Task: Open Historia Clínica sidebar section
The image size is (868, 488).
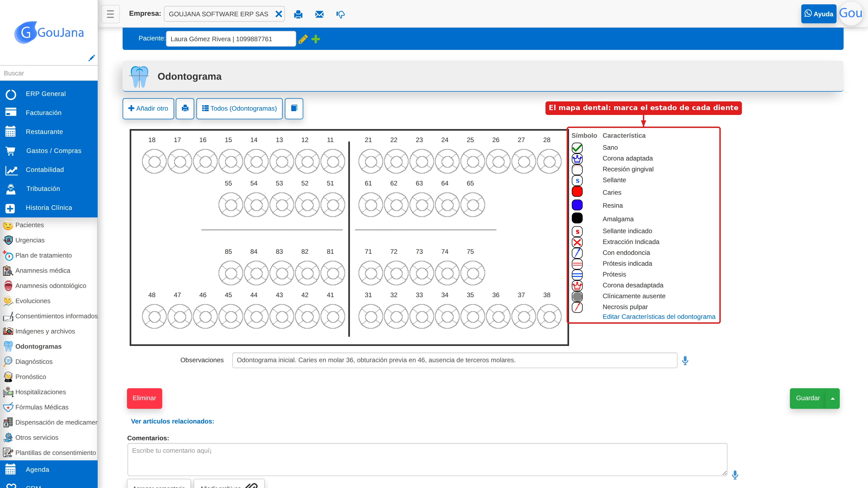Action: [x=49, y=208]
